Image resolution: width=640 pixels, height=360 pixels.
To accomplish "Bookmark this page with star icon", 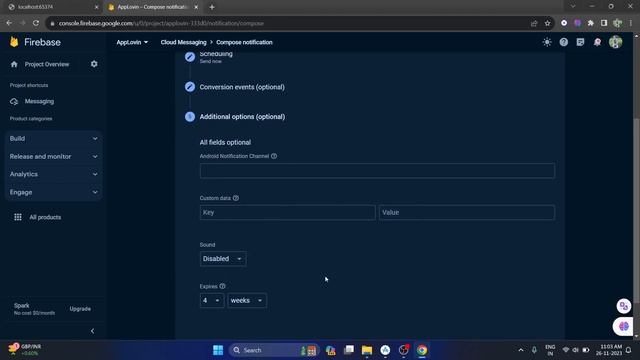I will 548,23.
